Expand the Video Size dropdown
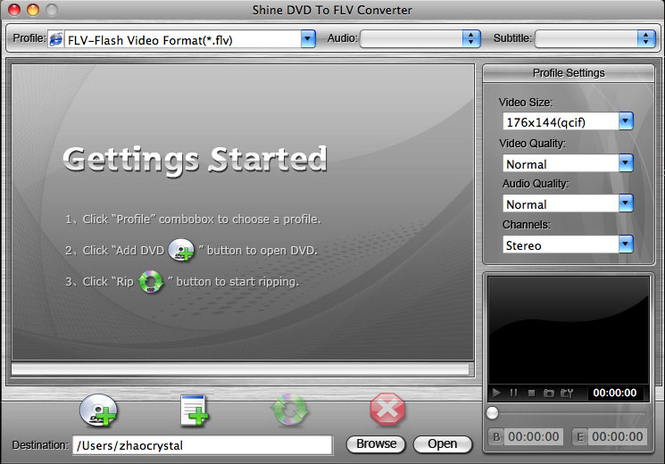This screenshot has width=665, height=464. coord(626,122)
